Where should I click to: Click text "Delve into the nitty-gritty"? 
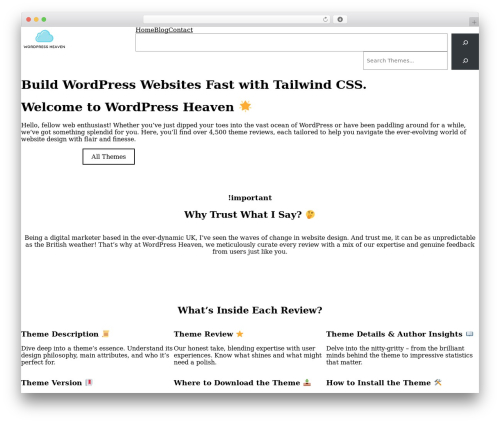coord(399,355)
